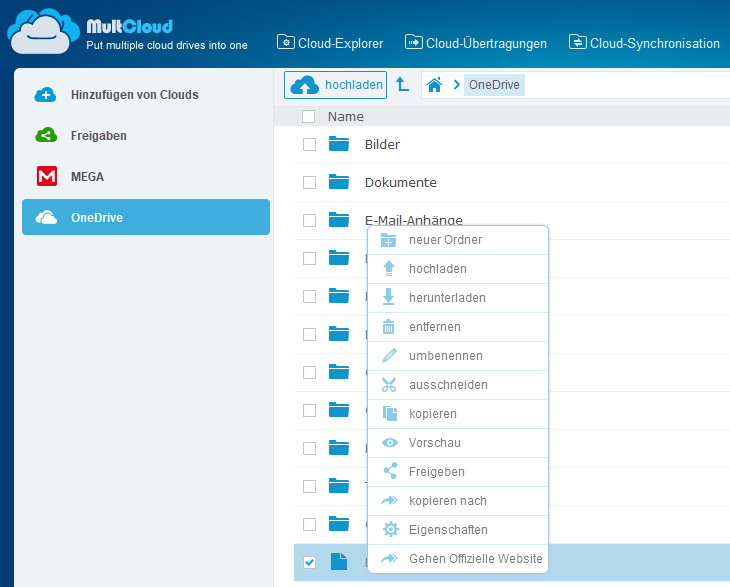Click the Cloud-Synchronisation sync icon
Image resolution: width=730 pixels, height=587 pixels.
577,42
